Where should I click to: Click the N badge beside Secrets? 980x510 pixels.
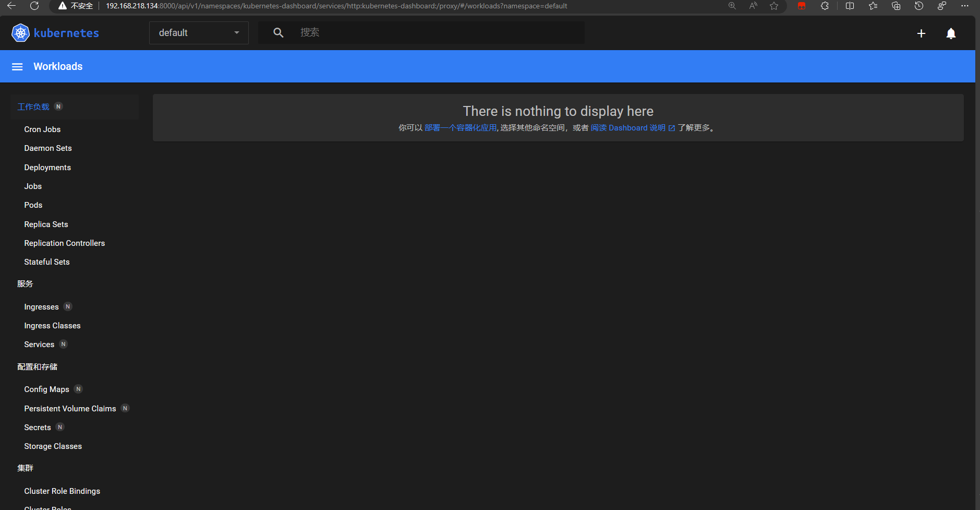point(60,427)
